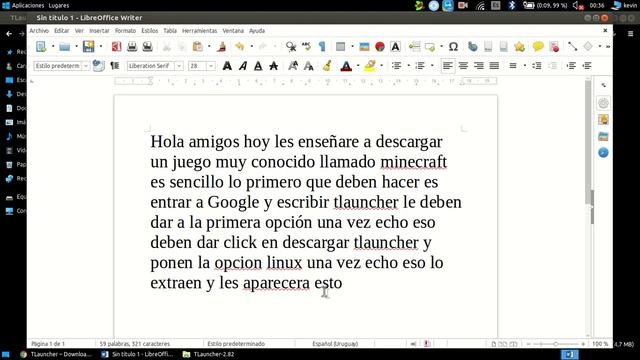The height and width of the screenshot is (360, 640).
Task: Click the Update style icon
Action: point(98,66)
